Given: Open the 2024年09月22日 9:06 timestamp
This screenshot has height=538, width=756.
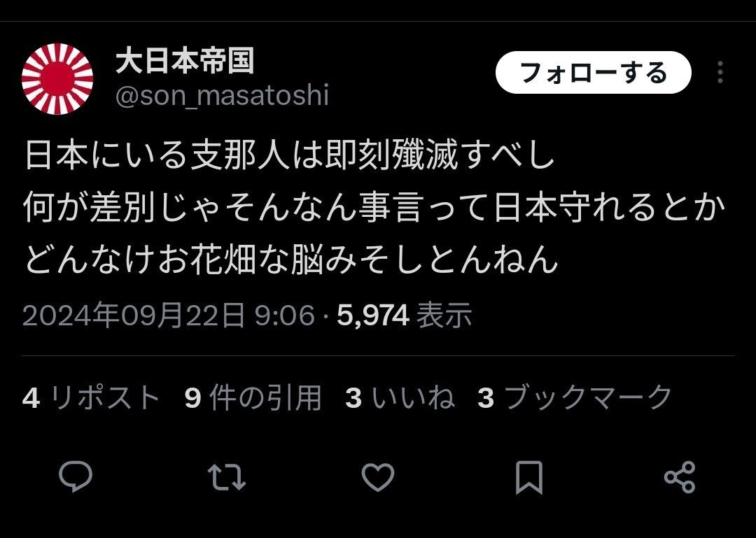Looking at the screenshot, I should (168, 316).
